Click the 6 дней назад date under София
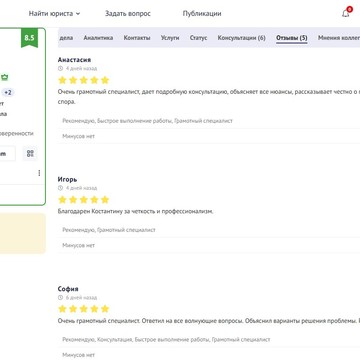This screenshot has height=360, width=360. pyautogui.click(x=81, y=297)
